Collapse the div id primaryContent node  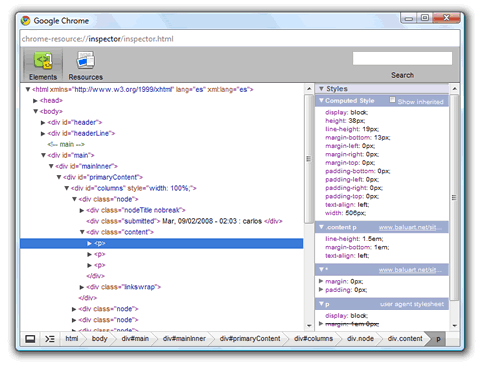click(59, 177)
